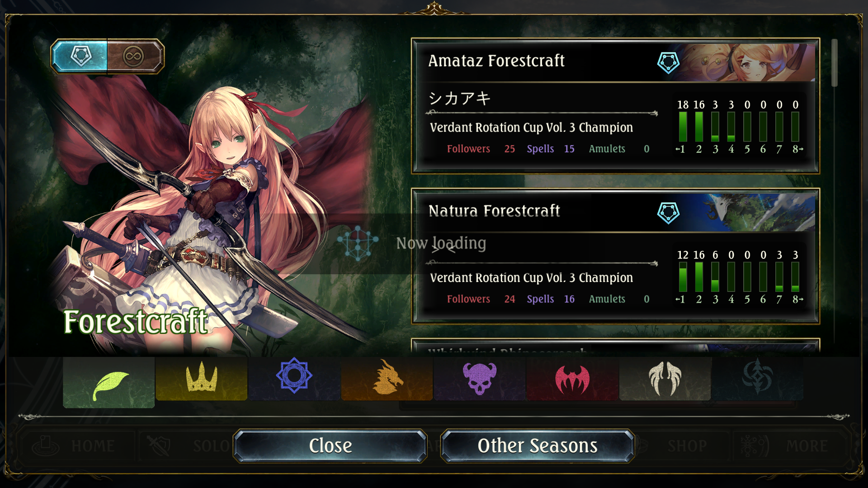Click Rotation badge on Natura Forestcraft deck

pyautogui.click(x=668, y=212)
